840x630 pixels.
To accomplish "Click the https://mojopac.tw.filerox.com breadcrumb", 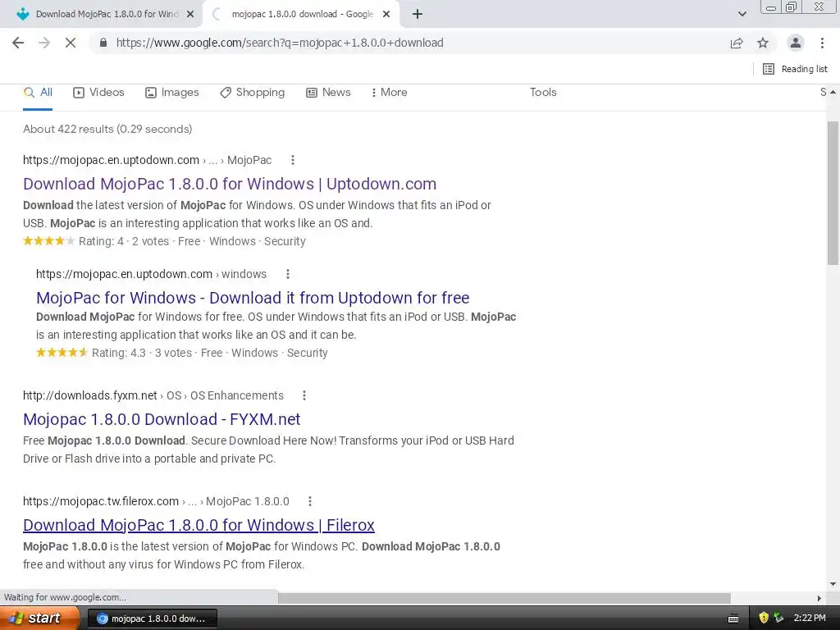I will 156,502.
